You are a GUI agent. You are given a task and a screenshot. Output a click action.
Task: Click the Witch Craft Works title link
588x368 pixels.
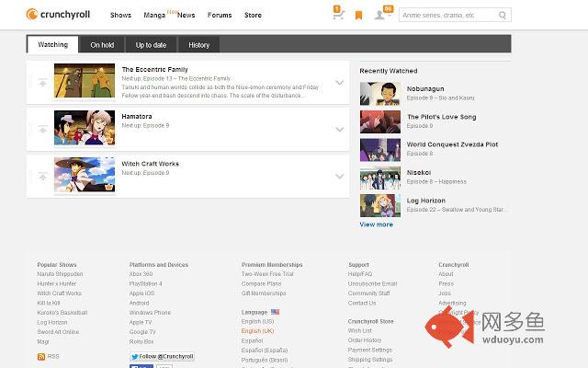click(150, 164)
